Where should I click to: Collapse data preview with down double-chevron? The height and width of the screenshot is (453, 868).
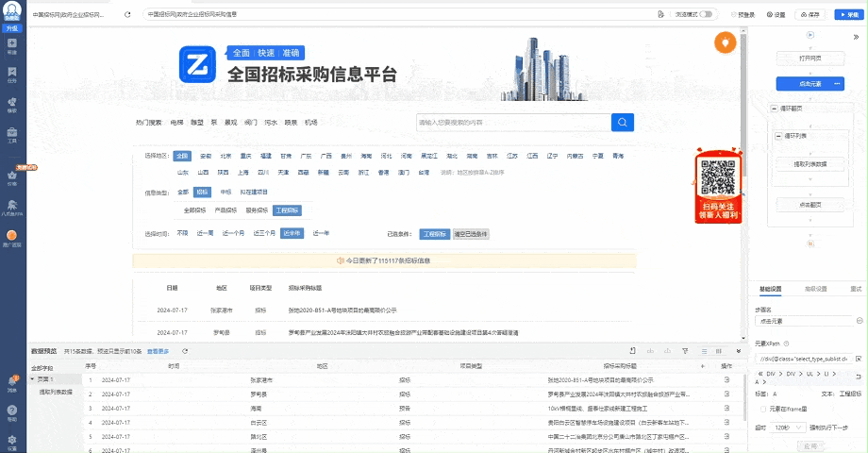point(739,351)
